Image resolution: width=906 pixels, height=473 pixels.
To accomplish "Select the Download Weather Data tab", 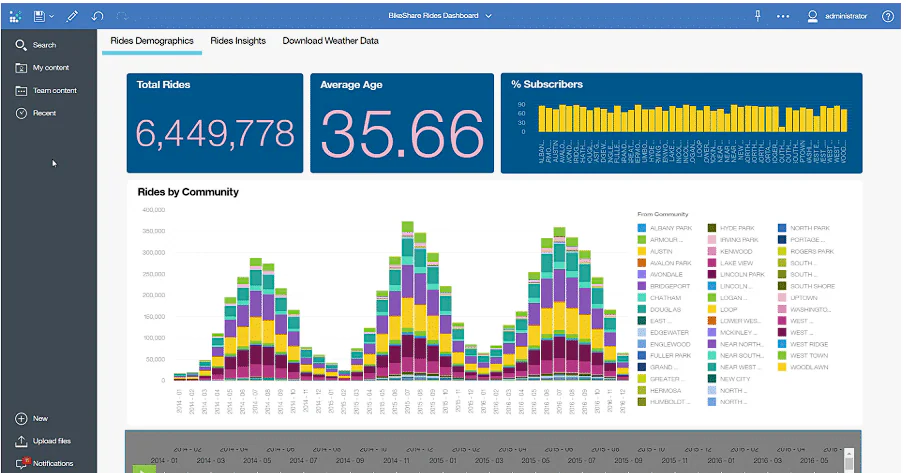I will pos(330,41).
